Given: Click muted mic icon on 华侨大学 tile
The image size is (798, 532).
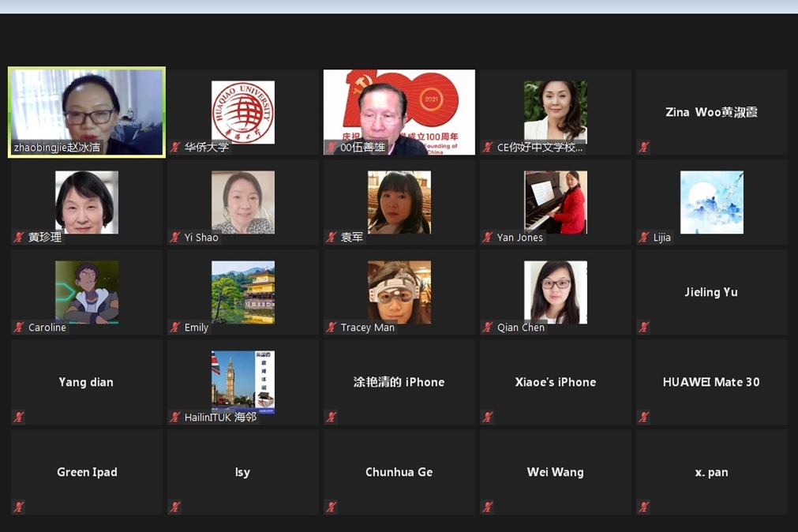Looking at the screenshot, I should (x=175, y=148).
